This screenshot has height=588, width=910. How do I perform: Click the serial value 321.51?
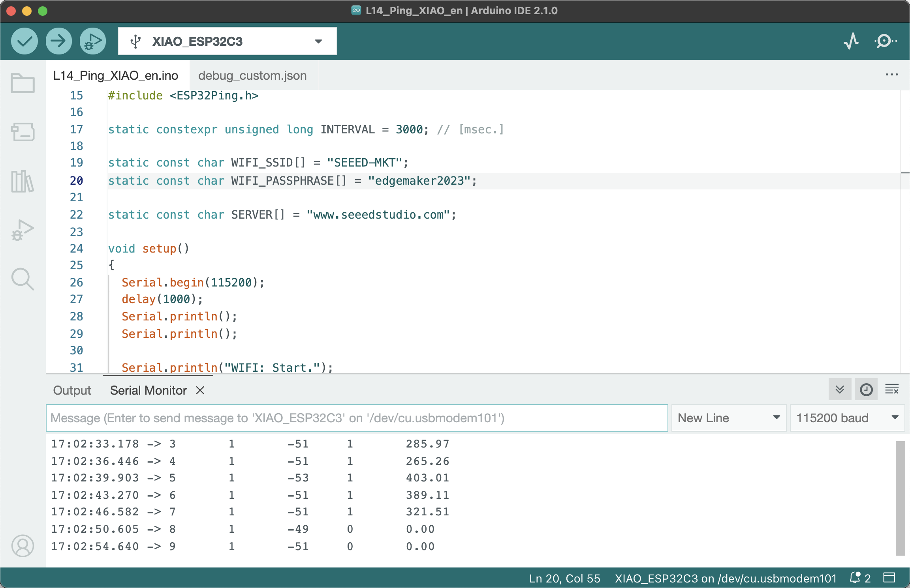click(428, 512)
